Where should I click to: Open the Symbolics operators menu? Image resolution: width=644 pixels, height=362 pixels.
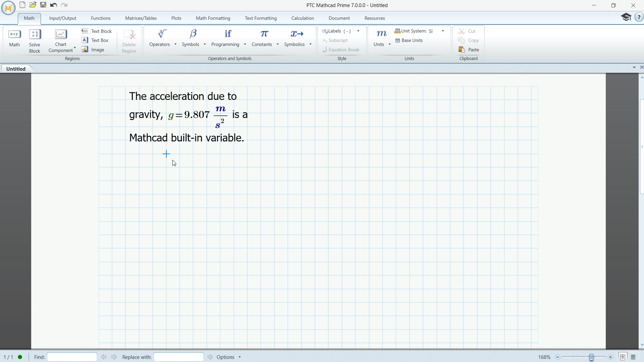tap(297, 38)
